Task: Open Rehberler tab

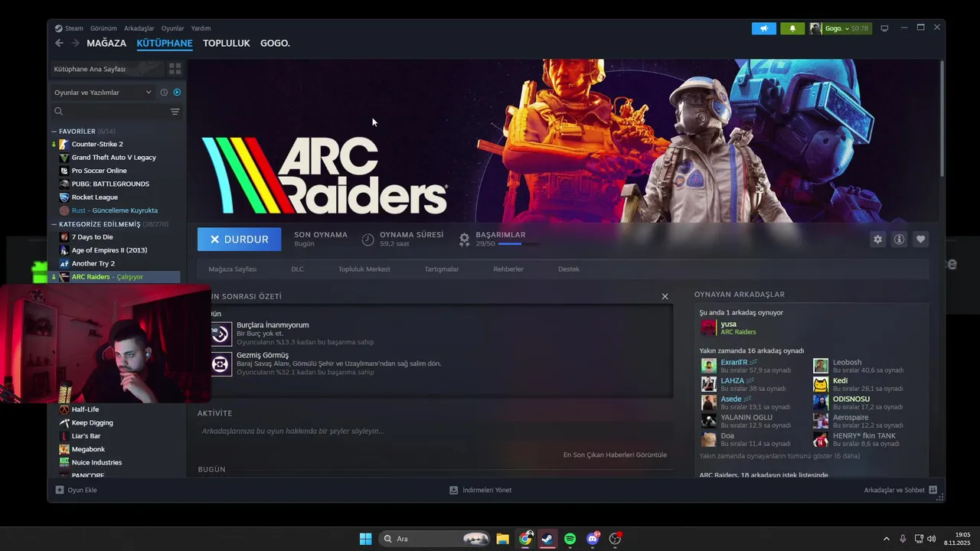Action: click(x=508, y=269)
